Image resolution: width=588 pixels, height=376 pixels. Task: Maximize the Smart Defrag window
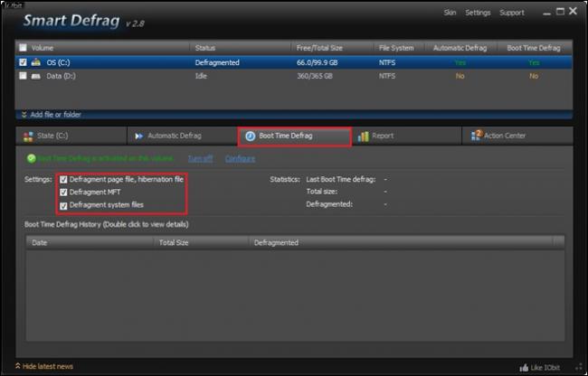pyautogui.click(x=560, y=12)
